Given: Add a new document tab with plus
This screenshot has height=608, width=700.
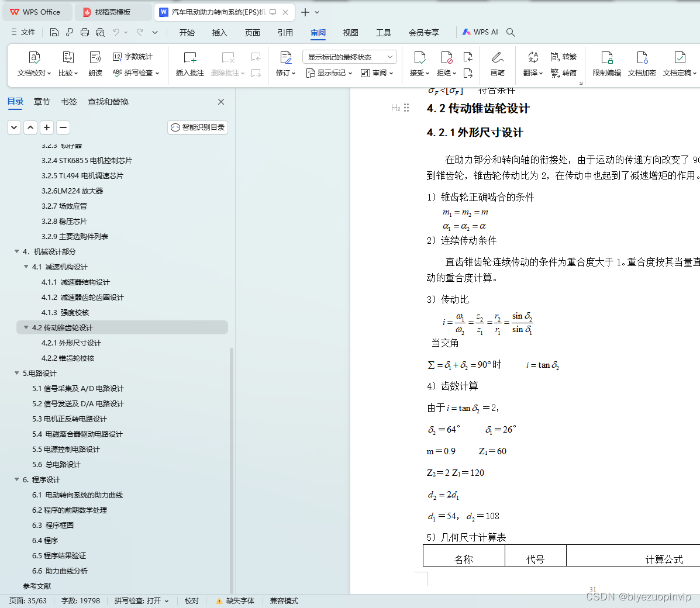Looking at the screenshot, I should pyautogui.click(x=305, y=12).
